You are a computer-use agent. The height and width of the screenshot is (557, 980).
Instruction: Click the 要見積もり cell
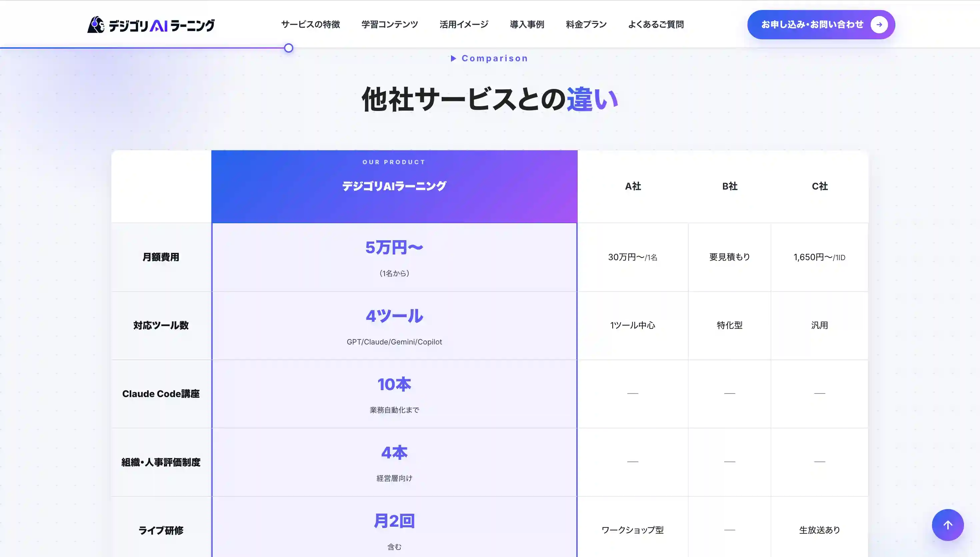click(729, 257)
